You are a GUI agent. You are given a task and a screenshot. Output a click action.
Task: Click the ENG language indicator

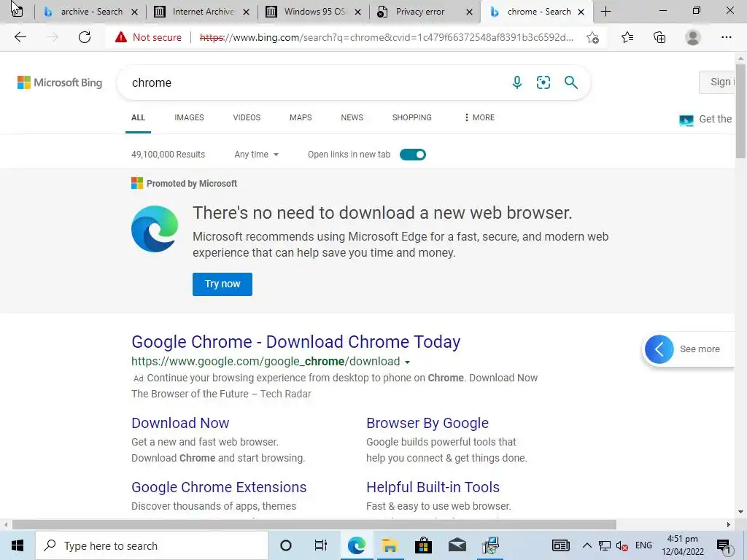(643, 545)
